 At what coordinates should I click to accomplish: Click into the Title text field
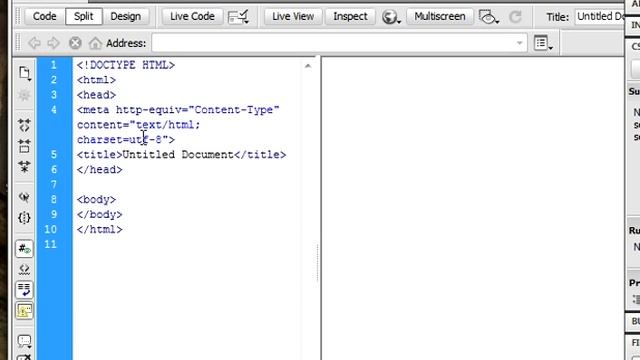[x=600, y=17]
